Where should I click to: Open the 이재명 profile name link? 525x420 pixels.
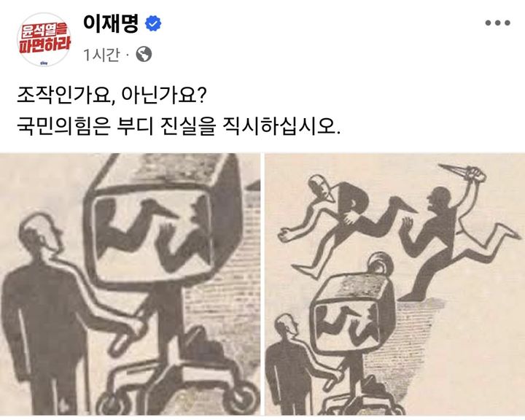point(111,23)
